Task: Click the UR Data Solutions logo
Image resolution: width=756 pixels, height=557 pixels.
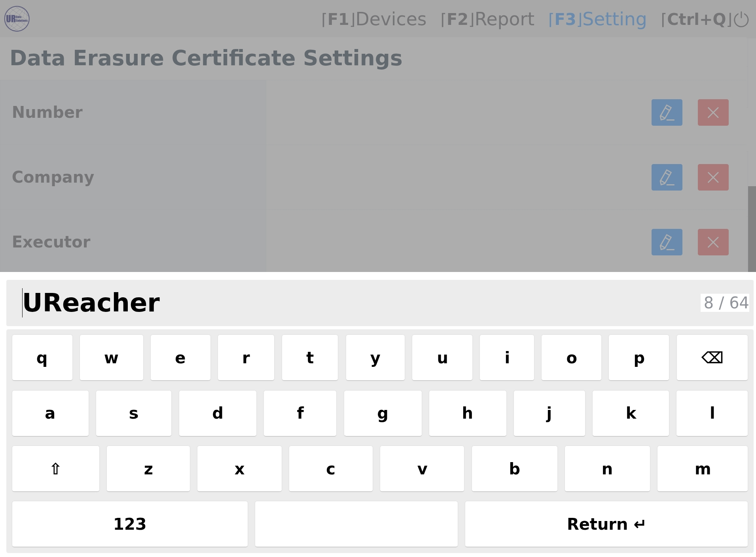Action: click(x=17, y=19)
